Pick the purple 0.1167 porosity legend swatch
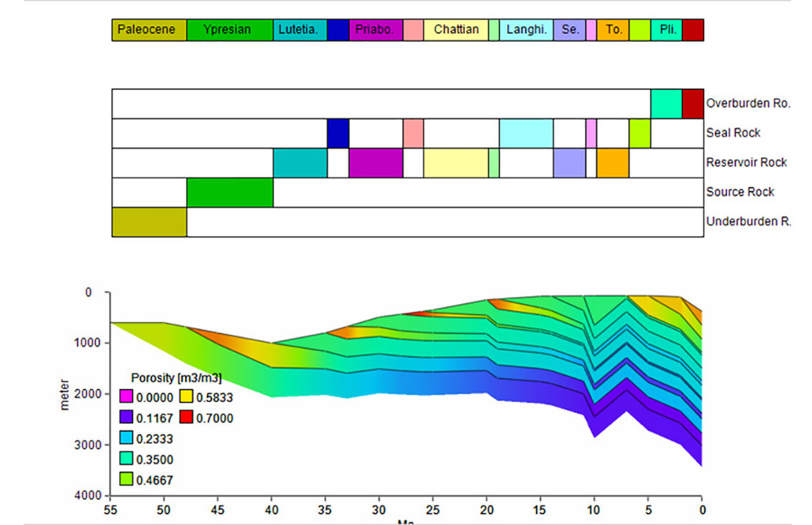This screenshot has height=525, width=812. [125, 418]
